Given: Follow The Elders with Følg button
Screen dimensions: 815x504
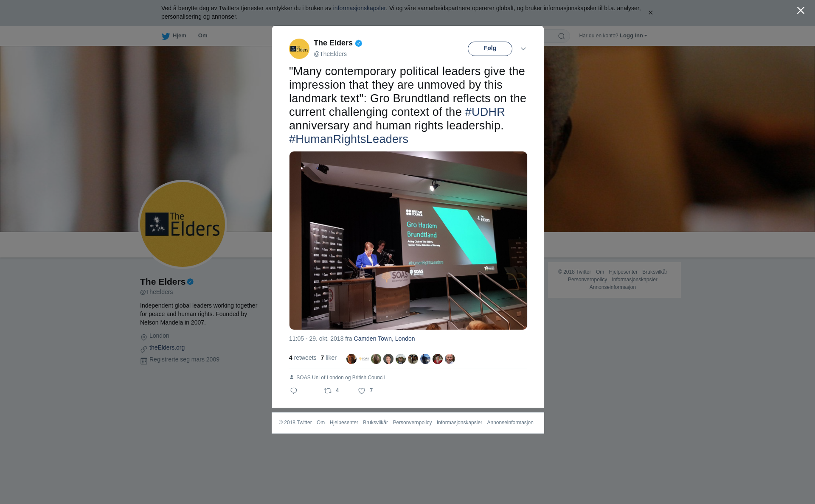Looking at the screenshot, I should pyautogui.click(x=490, y=49).
